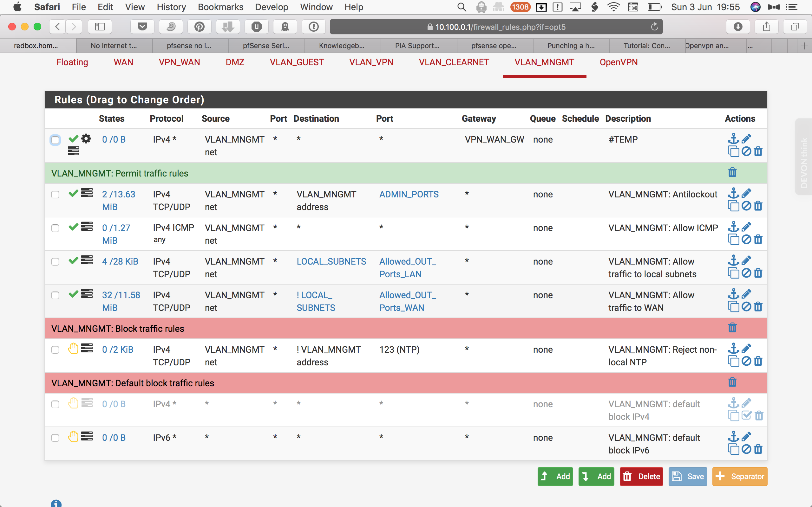Switch to the VLAN_GUEST interface tab
The width and height of the screenshot is (812, 507).
(297, 62)
